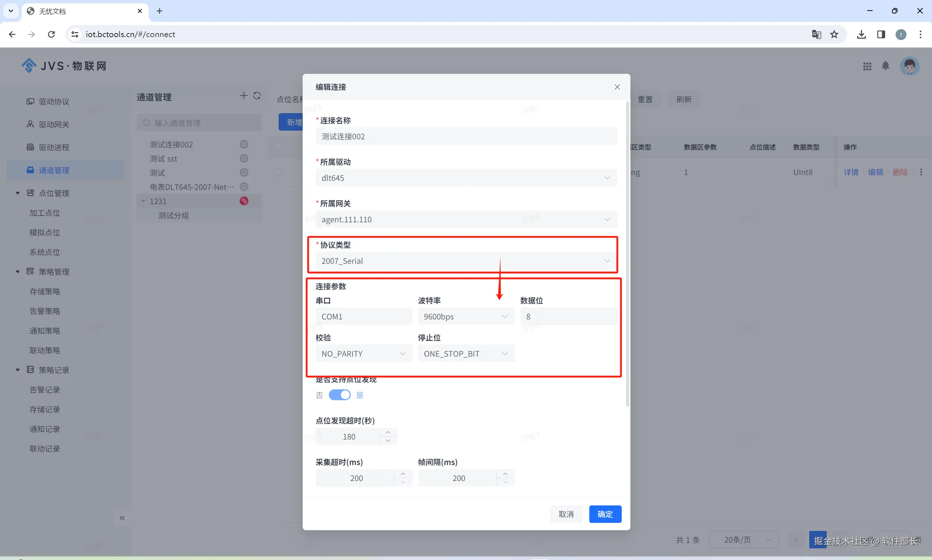
Task: Bookmark this page with star icon
Action: 834,34
